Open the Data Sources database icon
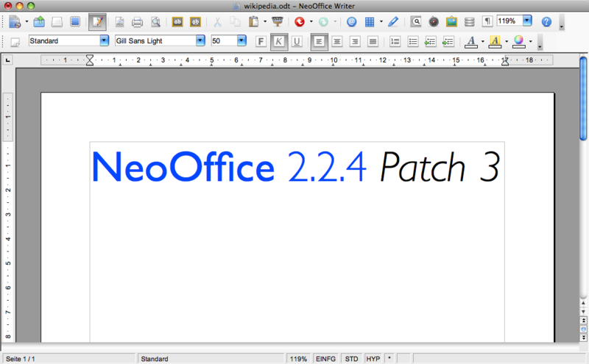 click(469, 22)
